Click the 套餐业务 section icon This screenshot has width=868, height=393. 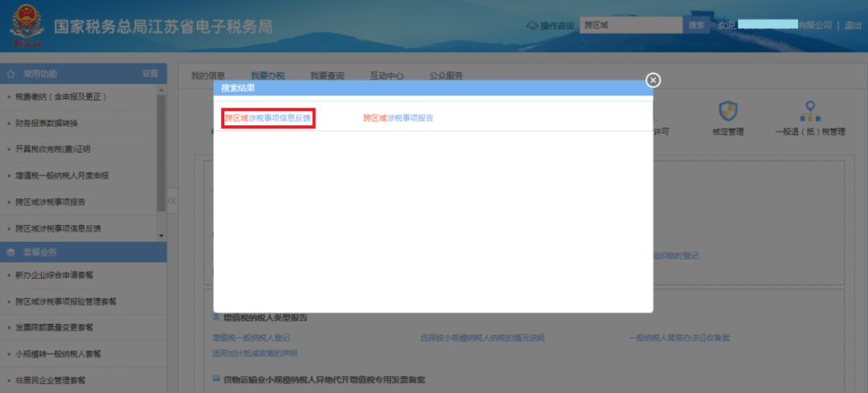11,252
